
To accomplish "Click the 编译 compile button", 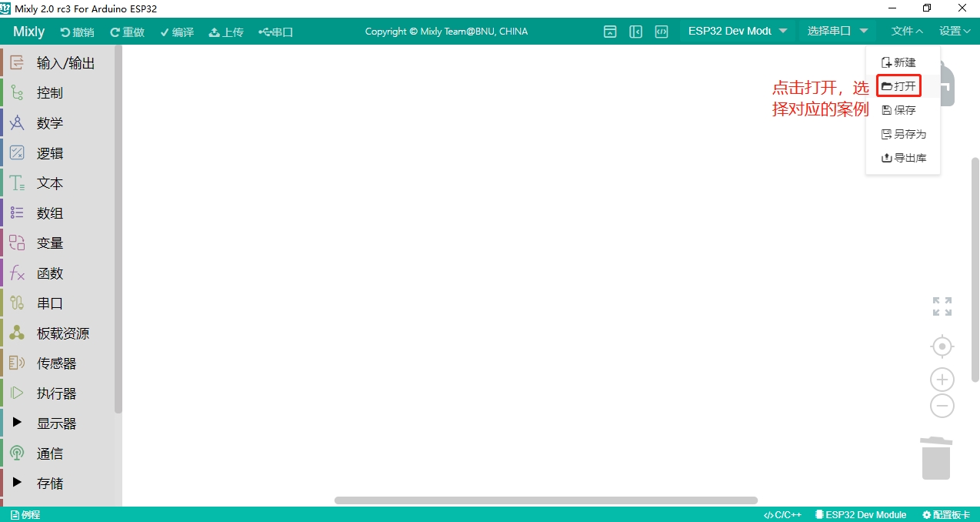I will [176, 32].
